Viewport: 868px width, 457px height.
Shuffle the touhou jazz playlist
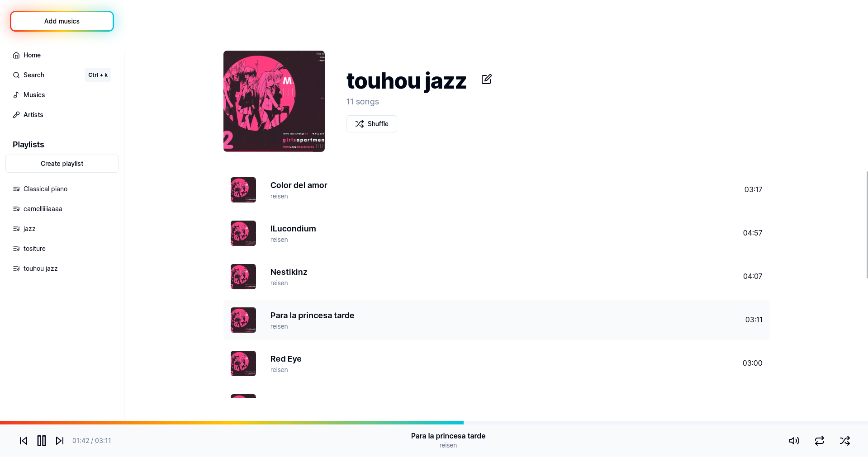pyautogui.click(x=372, y=124)
